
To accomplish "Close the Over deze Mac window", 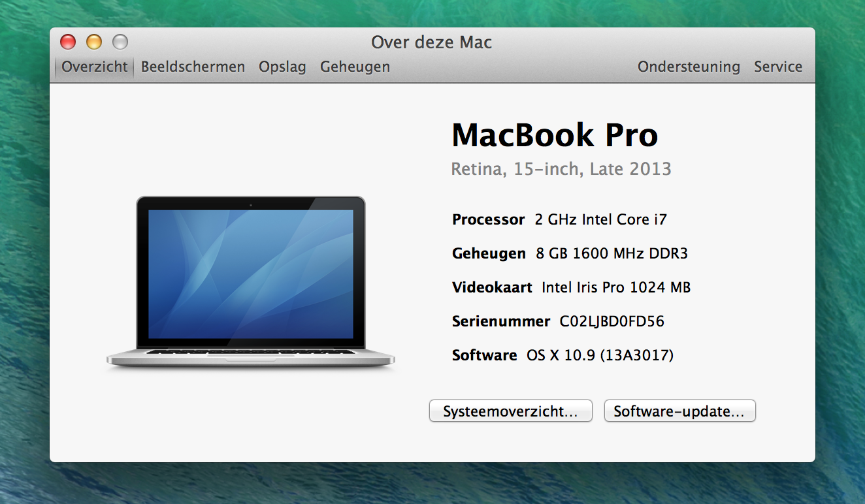I will pyautogui.click(x=68, y=42).
